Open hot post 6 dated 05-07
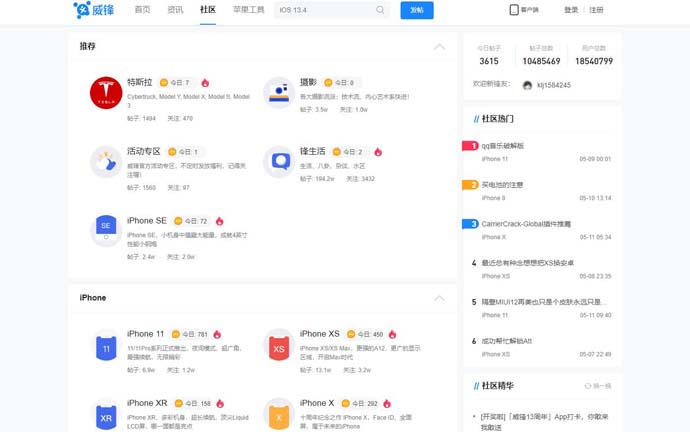 click(506, 341)
